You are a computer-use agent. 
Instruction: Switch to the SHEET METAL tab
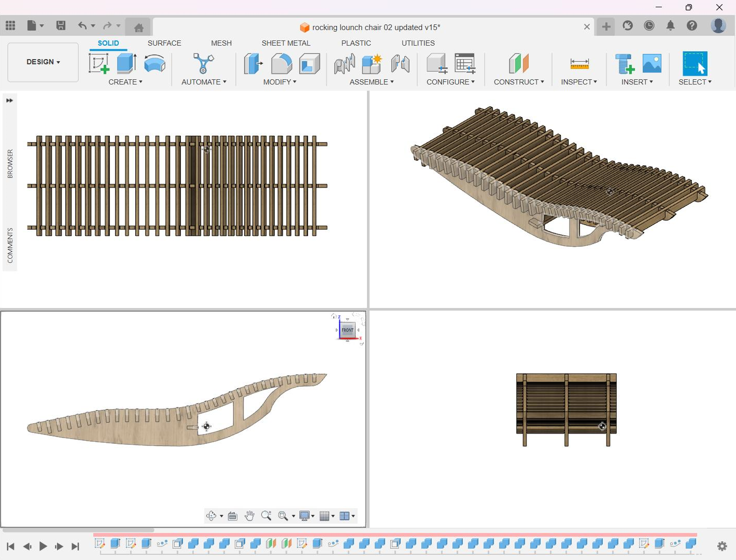pos(286,43)
